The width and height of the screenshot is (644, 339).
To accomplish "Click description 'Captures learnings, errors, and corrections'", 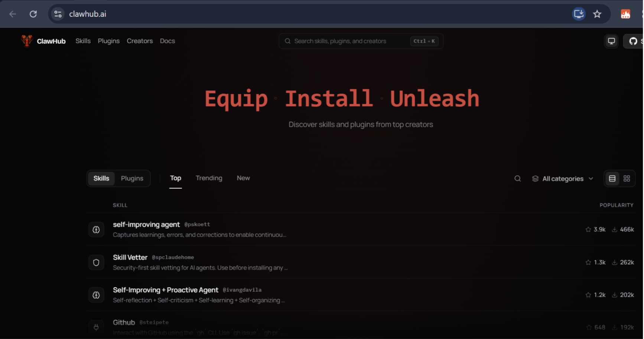I will pyautogui.click(x=199, y=235).
